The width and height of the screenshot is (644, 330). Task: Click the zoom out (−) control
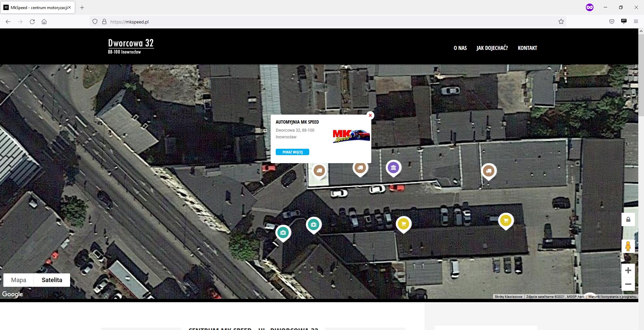pyautogui.click(x=629, y=284)
